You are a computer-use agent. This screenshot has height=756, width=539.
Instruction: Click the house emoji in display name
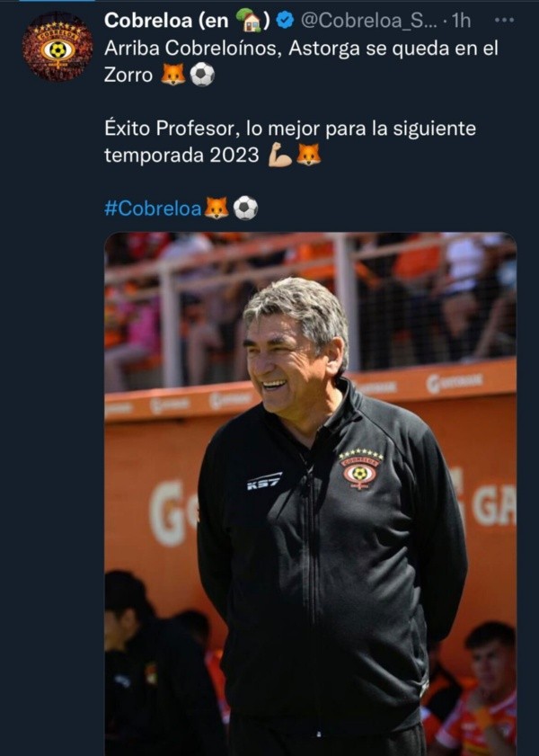point(249,21)
